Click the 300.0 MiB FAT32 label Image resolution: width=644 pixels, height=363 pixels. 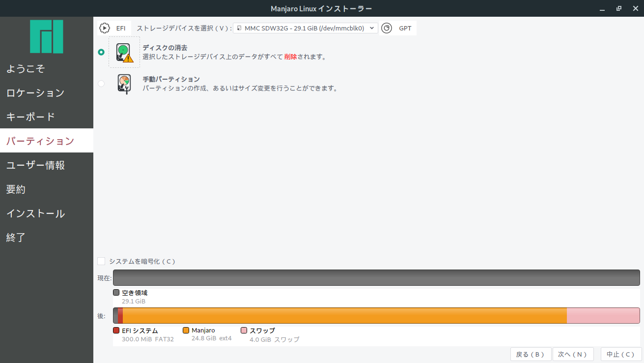click(x=148, y=339)
